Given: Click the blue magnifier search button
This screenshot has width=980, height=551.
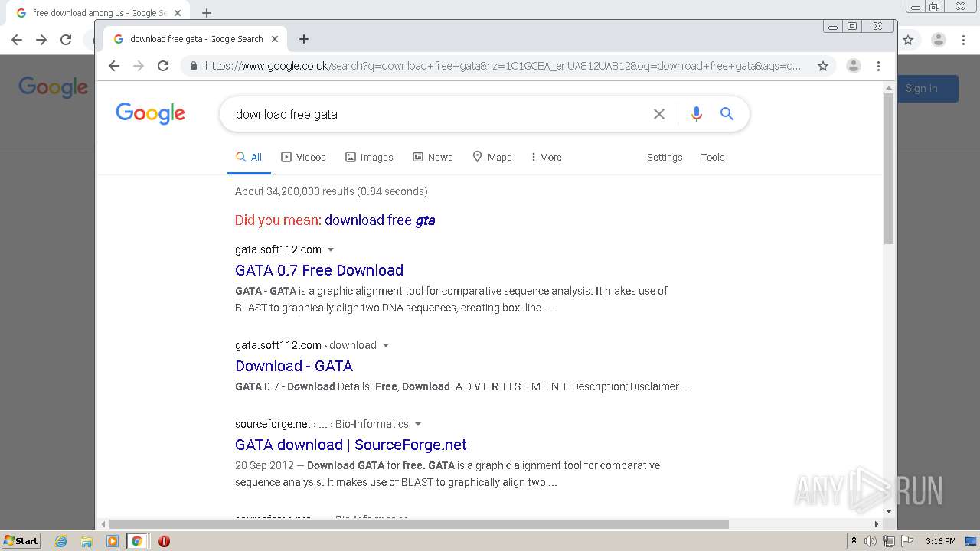Looking at the screenshot, I should tap(727, 114).
